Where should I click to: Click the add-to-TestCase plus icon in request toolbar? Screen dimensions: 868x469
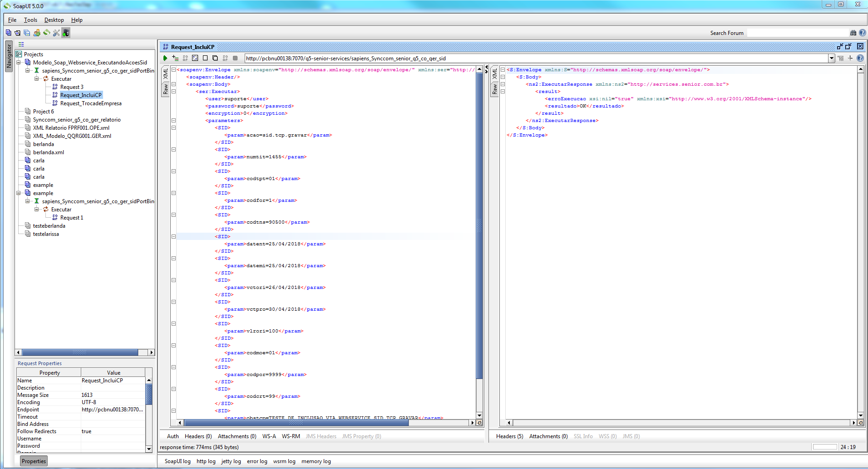[x=175, y=58]
